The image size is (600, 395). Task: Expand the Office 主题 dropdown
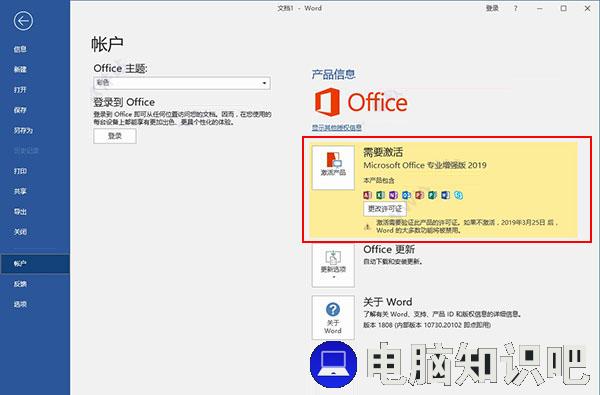coord(182,83)
